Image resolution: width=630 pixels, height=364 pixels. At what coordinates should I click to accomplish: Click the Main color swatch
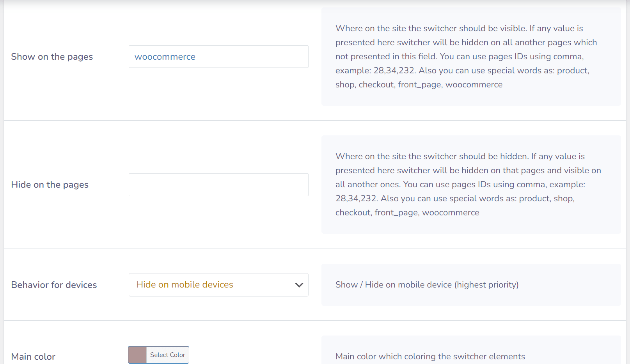[x=137, y=355]
